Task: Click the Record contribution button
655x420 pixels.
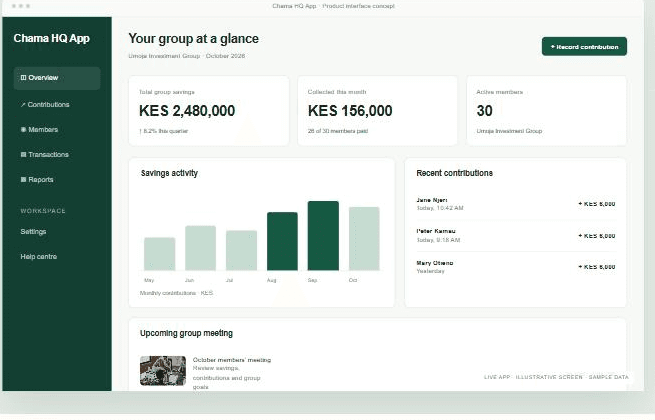Action: [584, 46]
